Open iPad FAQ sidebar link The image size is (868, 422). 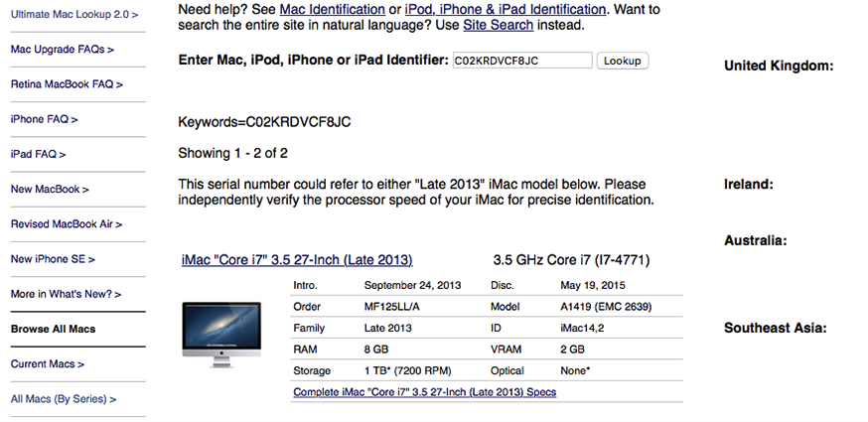click(38, 154)
